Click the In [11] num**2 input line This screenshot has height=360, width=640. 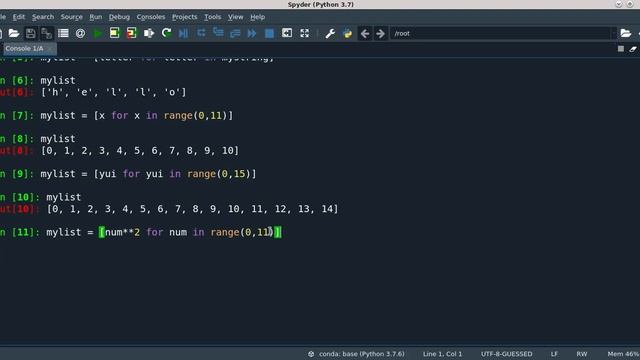click(x=141, y=232)
